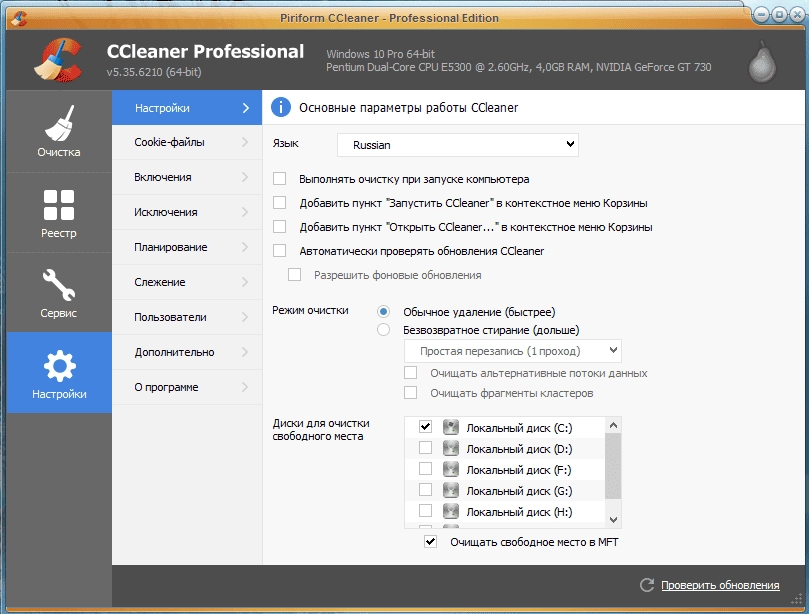The height and width of the screenshot is (614, 809).
Task: Check Локальный диск (G:) checkbox
Action: (x=425, y=490)
